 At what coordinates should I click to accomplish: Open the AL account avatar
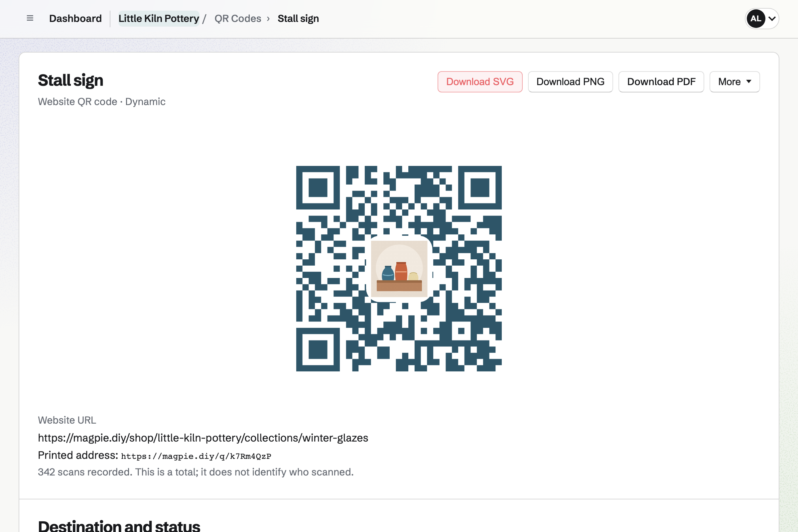[755, 18]
